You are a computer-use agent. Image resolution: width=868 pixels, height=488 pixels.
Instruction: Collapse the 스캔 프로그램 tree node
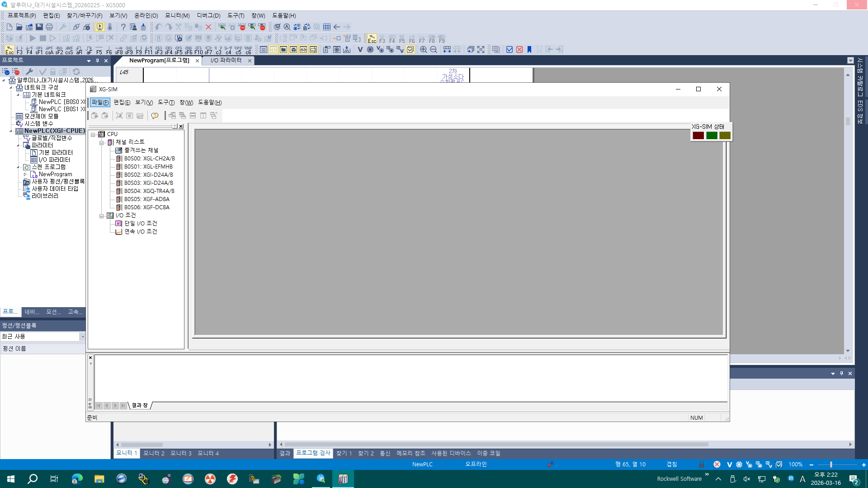click(x=18, y=167)
